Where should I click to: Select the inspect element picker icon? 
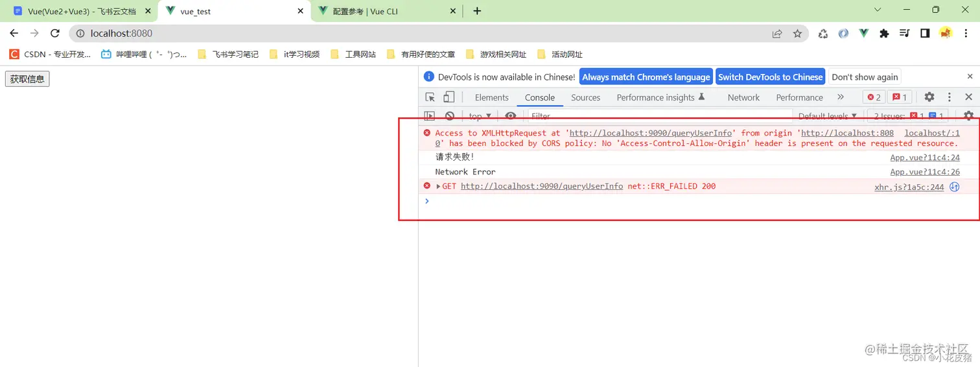[430, 97]
